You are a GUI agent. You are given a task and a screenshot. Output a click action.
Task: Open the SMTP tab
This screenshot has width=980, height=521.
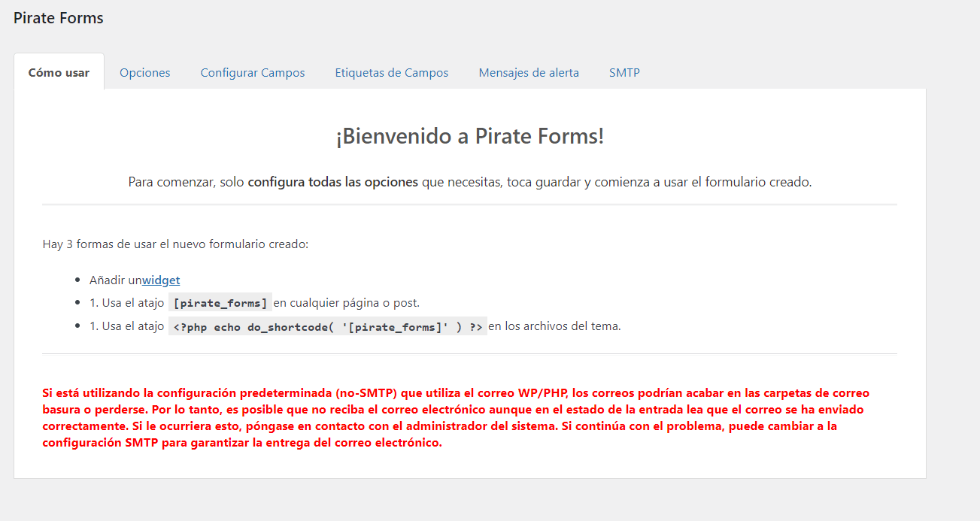624,73
